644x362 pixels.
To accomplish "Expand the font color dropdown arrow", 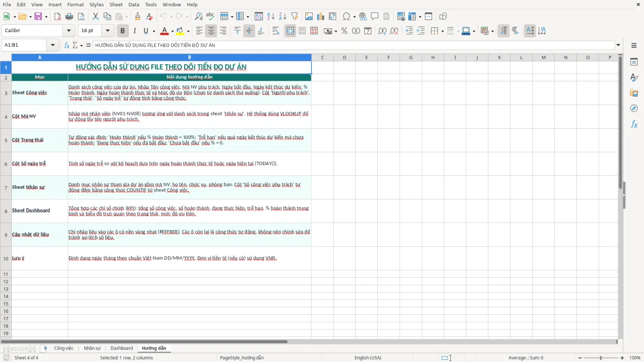I will 172,31.
